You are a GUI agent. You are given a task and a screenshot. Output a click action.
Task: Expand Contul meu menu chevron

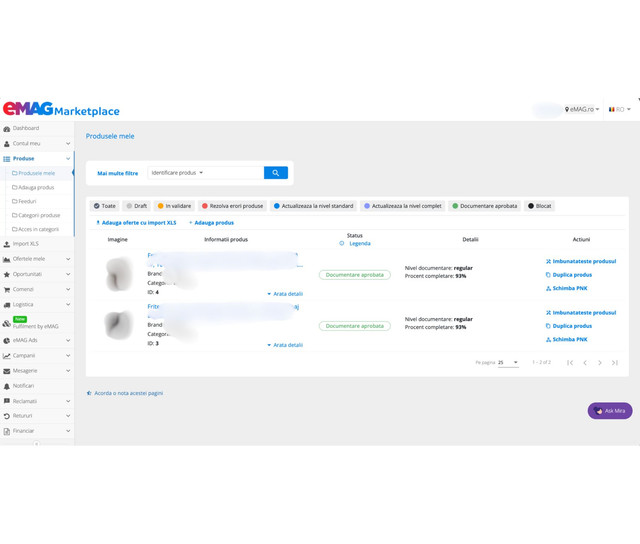coord(68,144)
